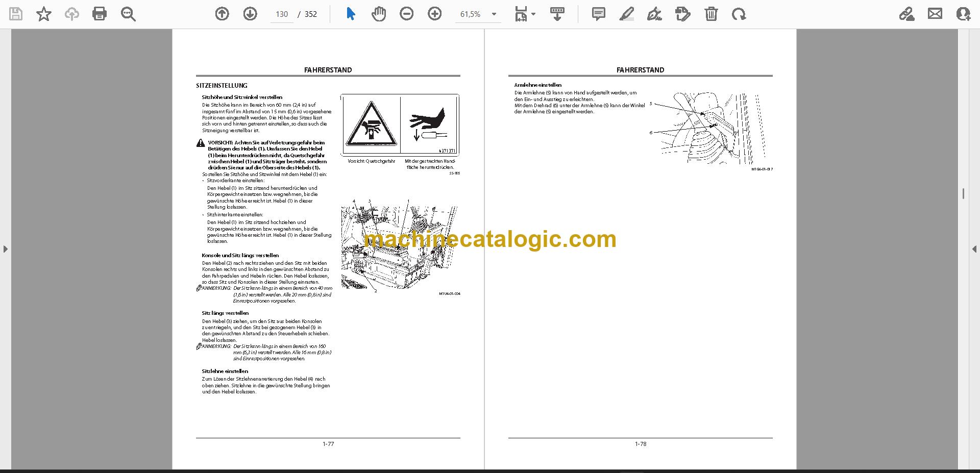Go to next page arrow
Viewport: 980px width, 473px height.
250,14
